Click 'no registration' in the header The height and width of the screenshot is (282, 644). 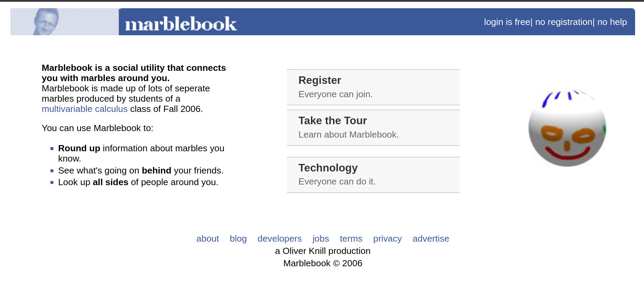click(x=563, y=22)
